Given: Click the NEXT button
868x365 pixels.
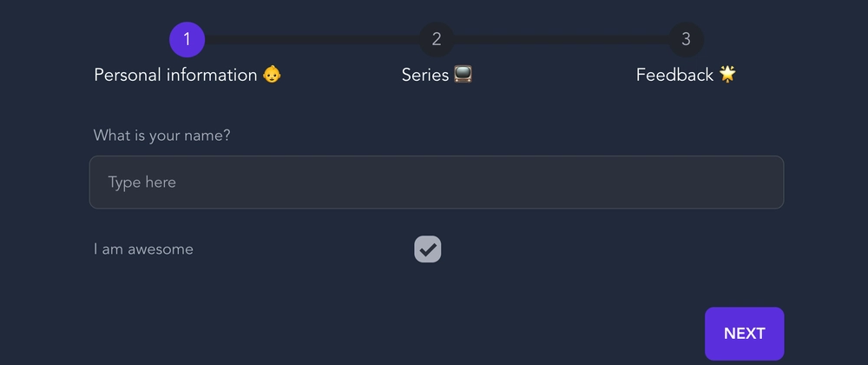Looking at the screenshot, I should click(x=744, y=334).
